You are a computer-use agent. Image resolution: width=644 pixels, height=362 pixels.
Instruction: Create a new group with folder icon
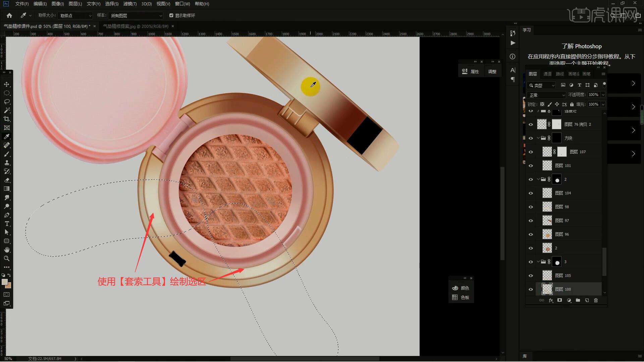[578, 300]
